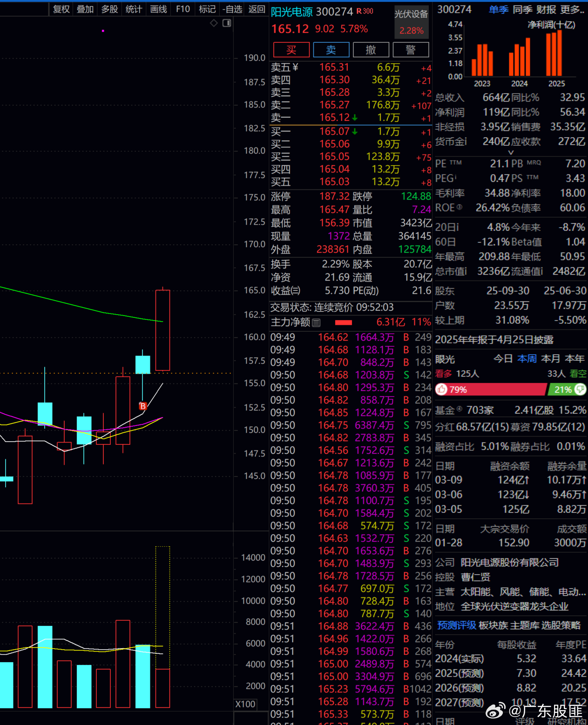Click the 看多 125人 bullish vote label
588x725 pixels.
457,374
